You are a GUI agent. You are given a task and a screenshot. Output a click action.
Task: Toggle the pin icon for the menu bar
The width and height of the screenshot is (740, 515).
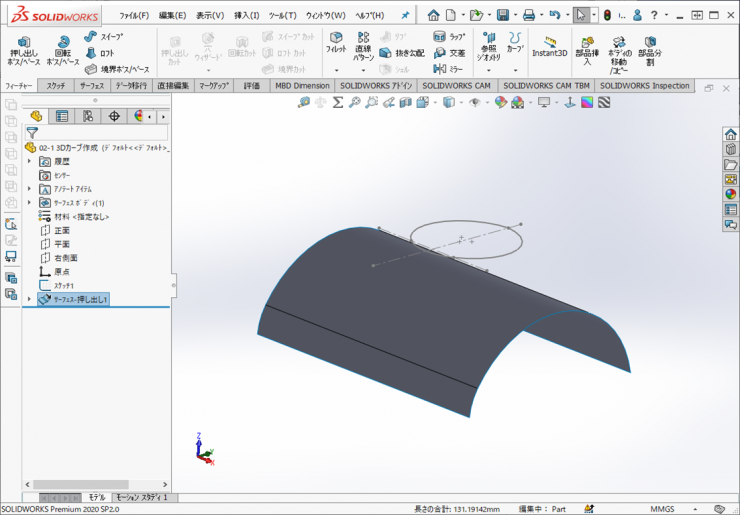click(x=405, y=15)
